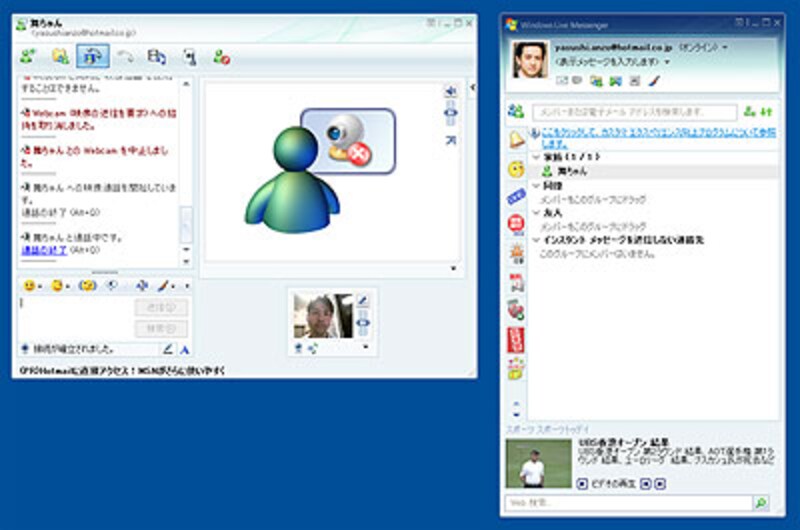This screenshot has height=530, width=800.
Task: Click the Web search field at Messenger bottom
Action: [629, 503]
